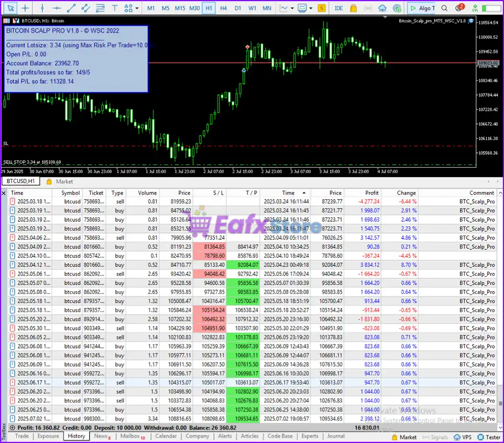
Task: Select the BTCUSD,H1 chart tab
Action: (21, 181)
